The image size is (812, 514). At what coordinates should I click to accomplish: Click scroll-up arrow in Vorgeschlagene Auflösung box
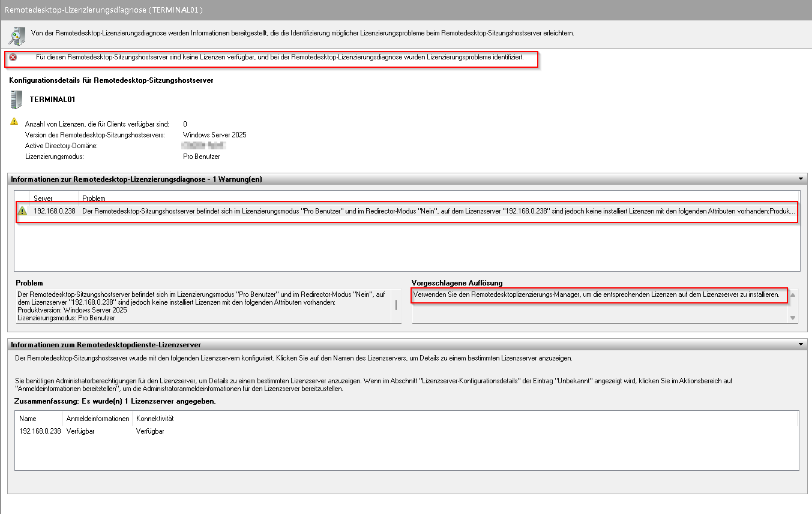tap(793, 295)
